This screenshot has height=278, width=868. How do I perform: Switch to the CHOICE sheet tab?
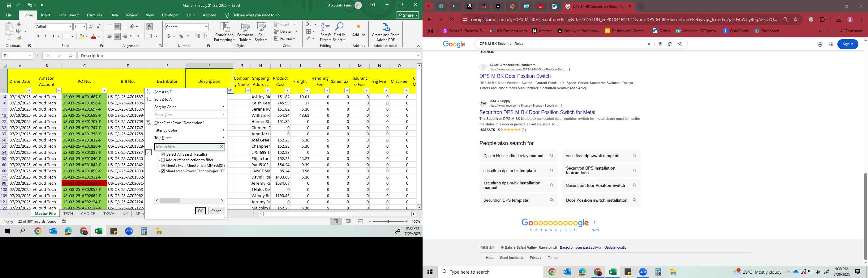tap(88, 214)
